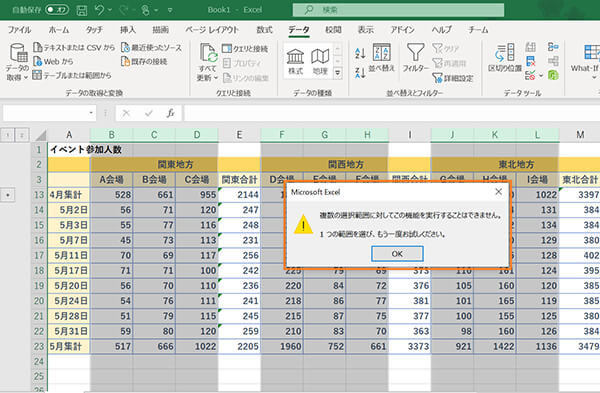Image resolution: width=600 pixels, height=393 pixels.
Task: Click テーブルまたは範囲から option
Action: (x=72, y=75)
